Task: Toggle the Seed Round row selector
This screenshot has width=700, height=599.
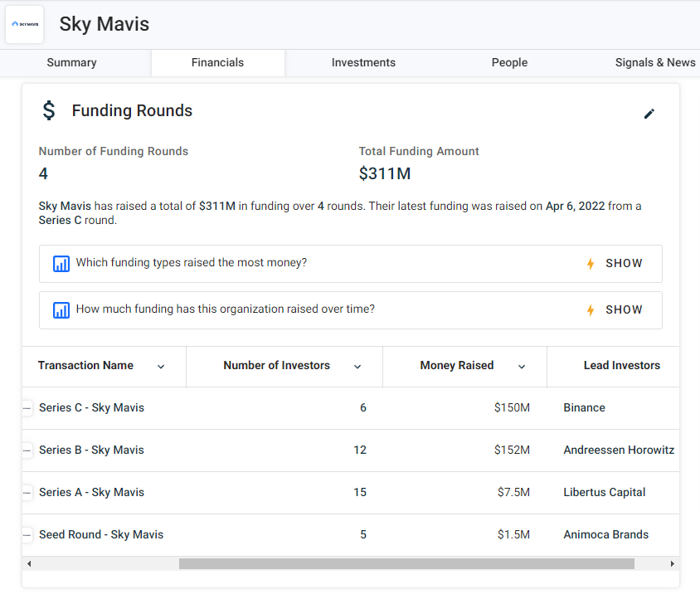Action: pyautogui.click(x=27, y=535)
